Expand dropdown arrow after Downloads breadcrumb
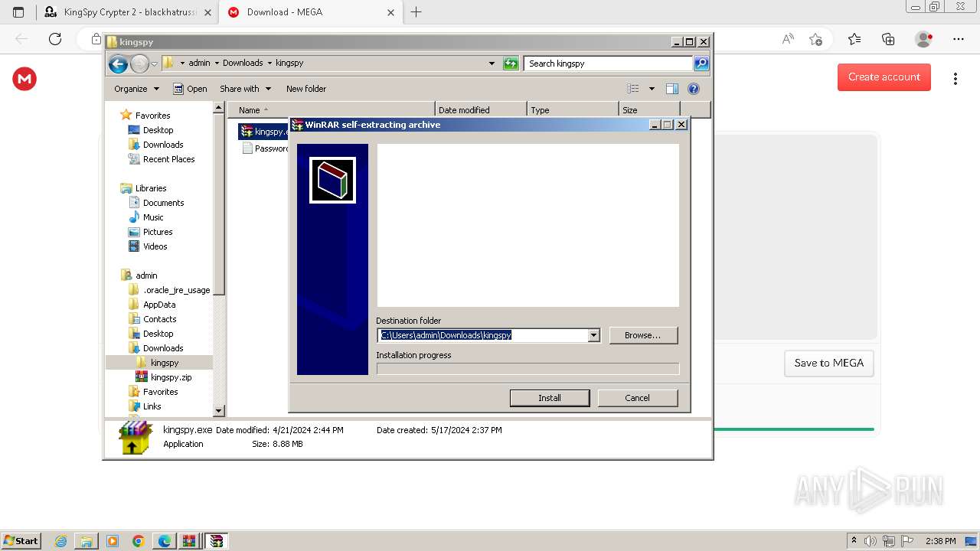The height and width of the screenshot is (551, 980). [269, 64]
